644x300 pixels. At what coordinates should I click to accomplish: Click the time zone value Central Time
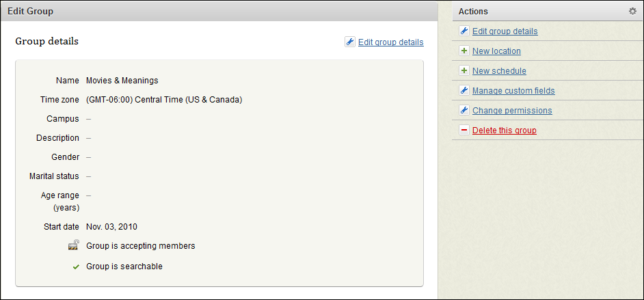point(164,100)
